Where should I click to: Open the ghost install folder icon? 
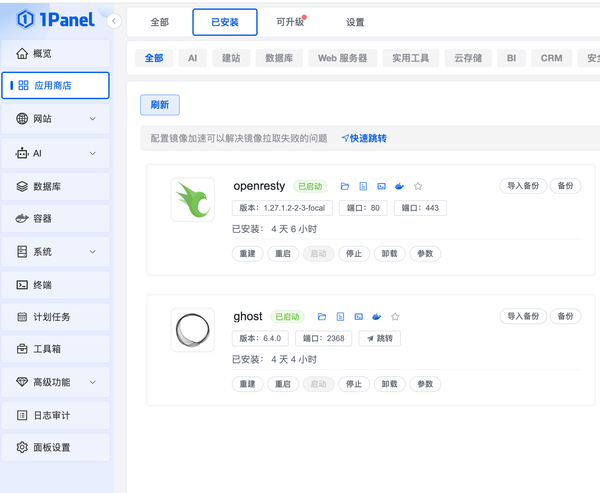click(x=322, y=316)
